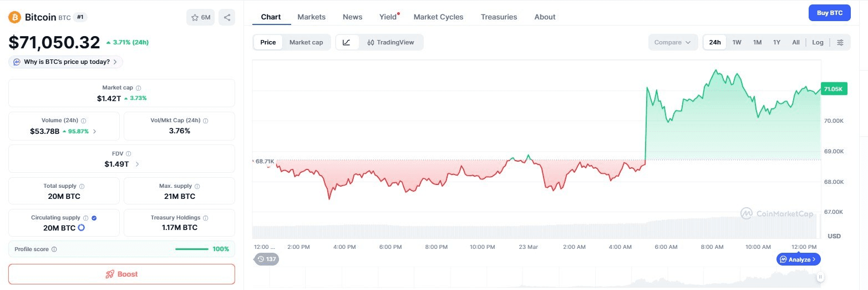Select the 24h time range
Image resolution: width=868 pixels, height=290 pixels.
click(715, 42)
